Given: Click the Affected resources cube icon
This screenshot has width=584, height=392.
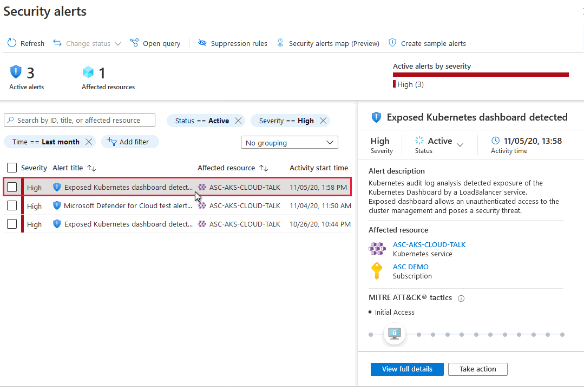Looking at the screenshot, I should click(x=88, y=72).
